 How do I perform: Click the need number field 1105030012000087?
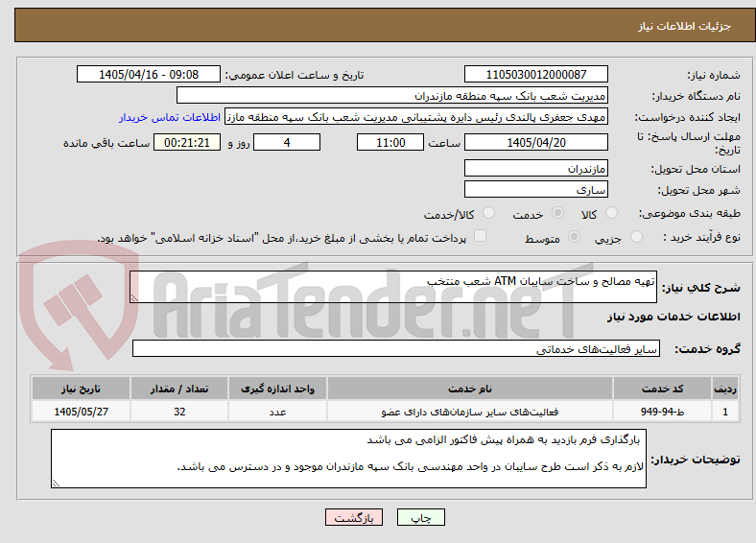point(535,74)
